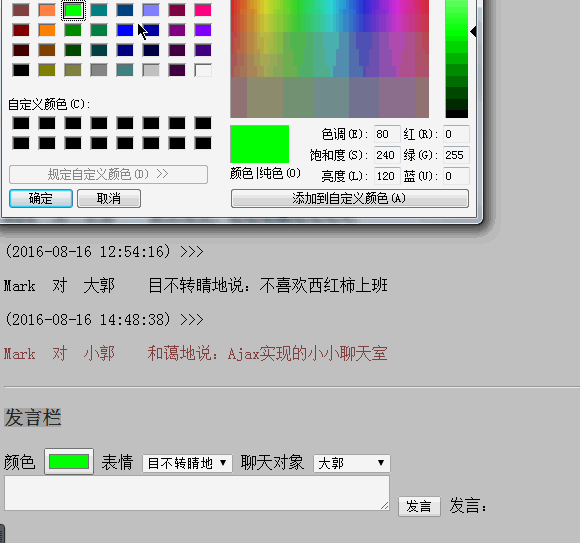
Task: Click the 取消 button
Action: (109, 199)
